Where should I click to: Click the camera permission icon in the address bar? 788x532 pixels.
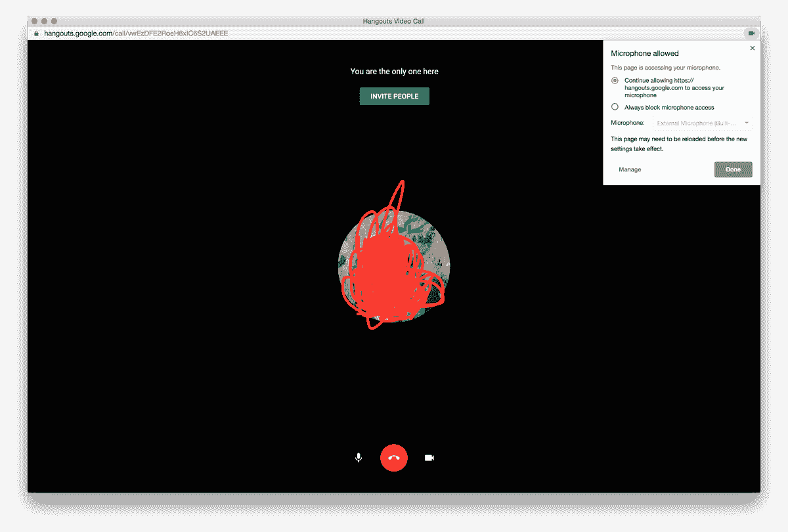[751, 33]
